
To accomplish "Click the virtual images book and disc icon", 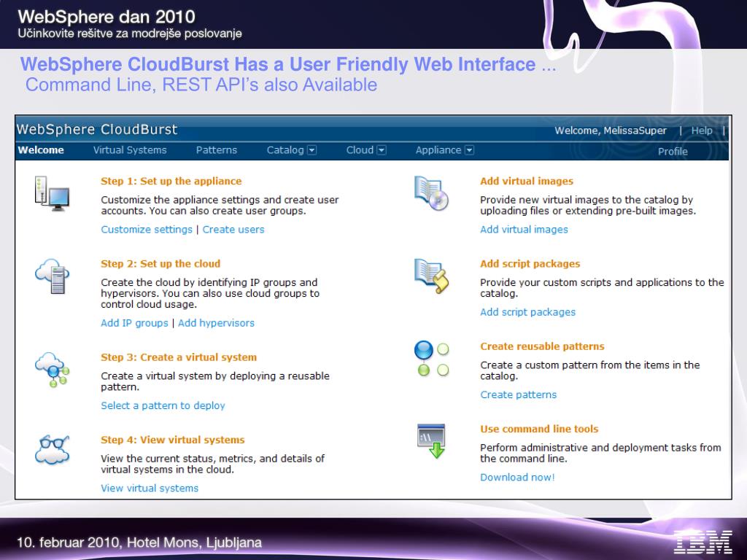I will pos(432,193).
